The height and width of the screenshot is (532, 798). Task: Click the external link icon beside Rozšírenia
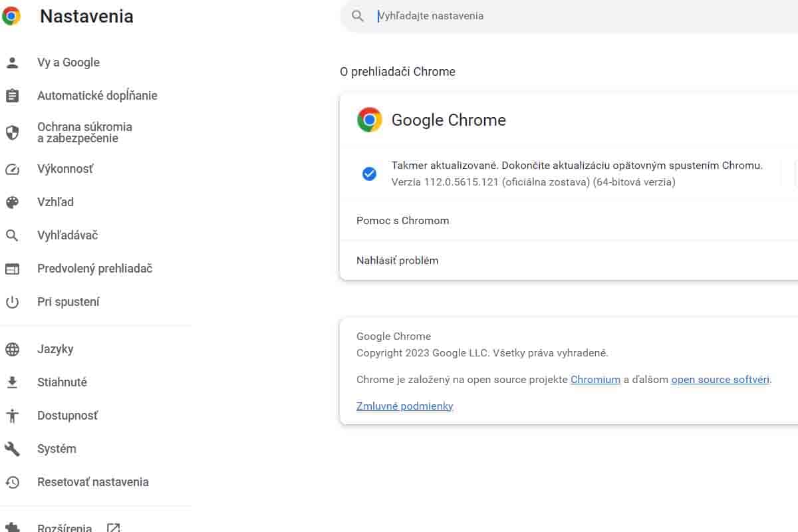click(114, 528)
